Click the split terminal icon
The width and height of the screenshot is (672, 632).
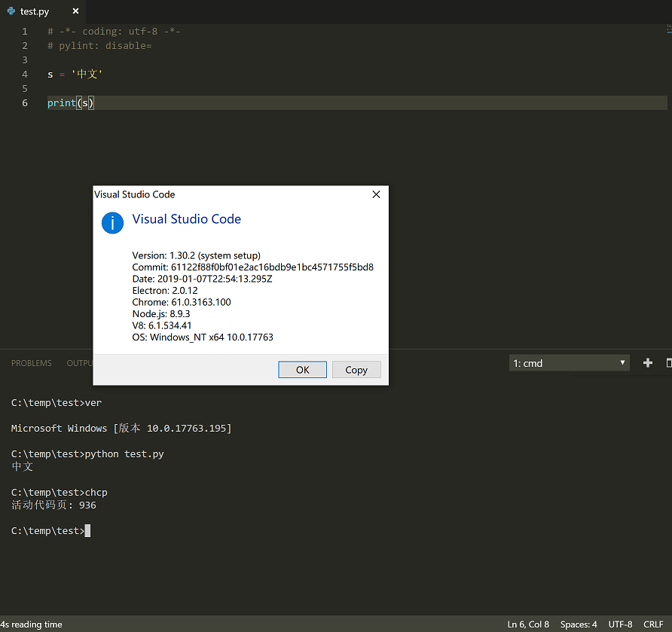(x=667, y=362)
